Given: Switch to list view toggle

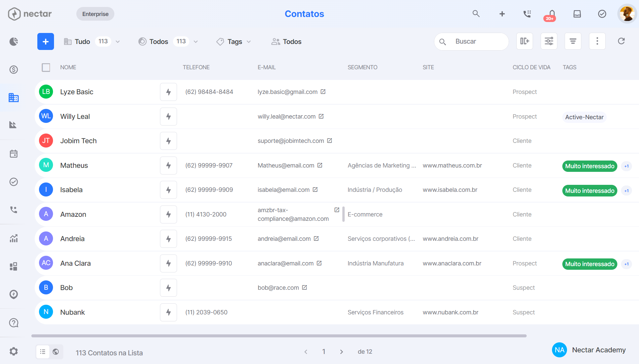Looking at the screenshot, I should [43, 352].
